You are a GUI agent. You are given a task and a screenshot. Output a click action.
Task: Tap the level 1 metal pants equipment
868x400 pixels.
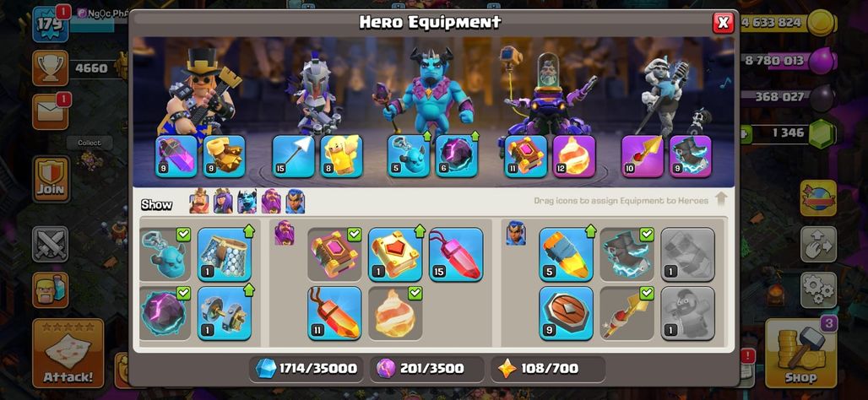(x=225, y=254)
